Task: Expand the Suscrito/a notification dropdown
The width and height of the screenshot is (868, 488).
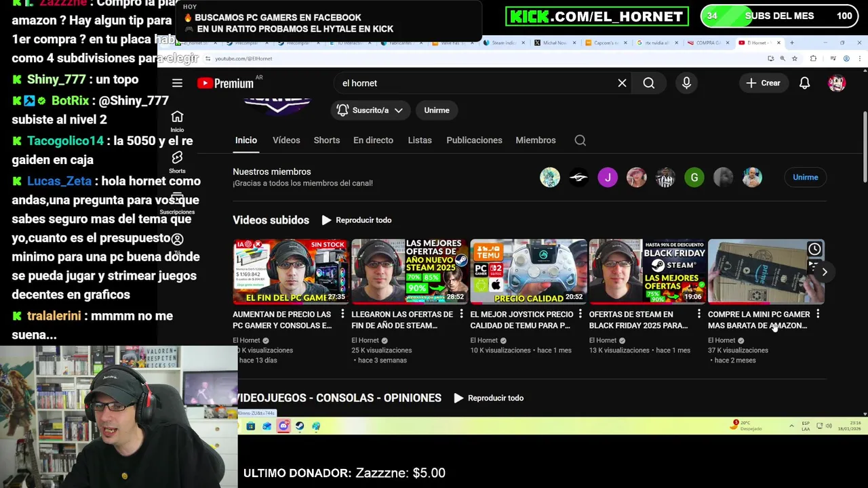Action: pos(370,110)
